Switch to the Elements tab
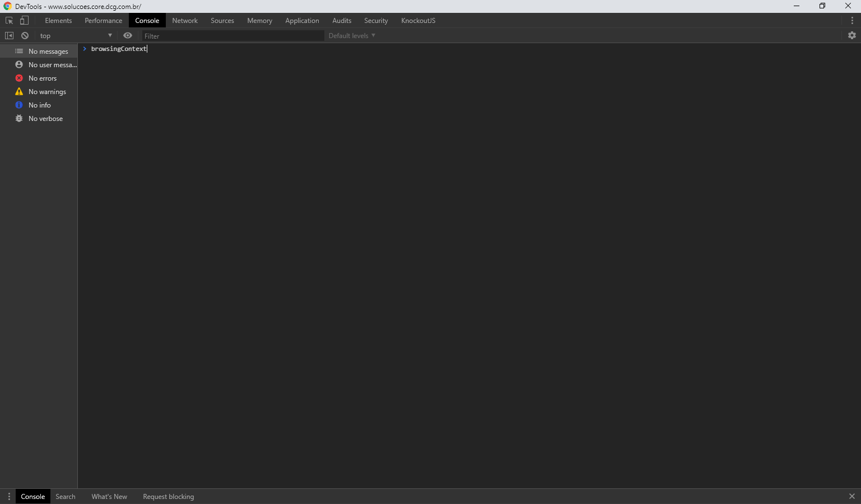The image size is (861, 504). coord(58,21)
